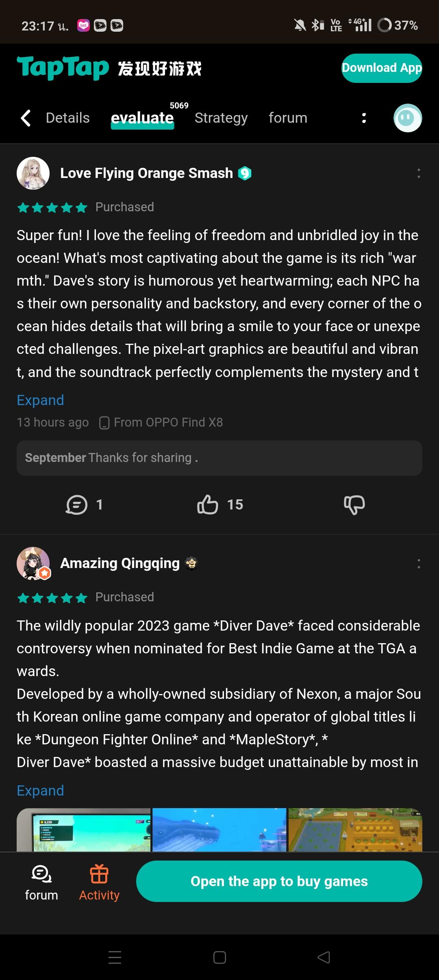Switch to the Details tab
The height and width of the screenshot is (980, 439).
click(67, 118)
